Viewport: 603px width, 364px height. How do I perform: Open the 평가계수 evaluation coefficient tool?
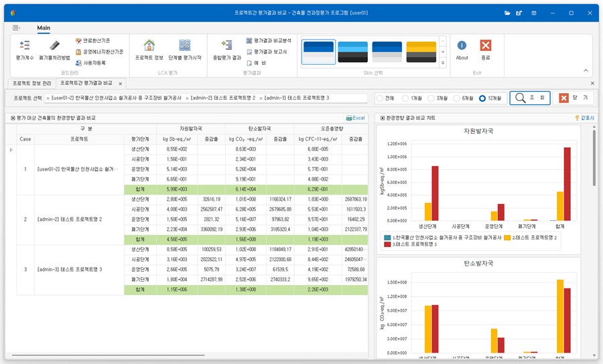tap(25, 50)
